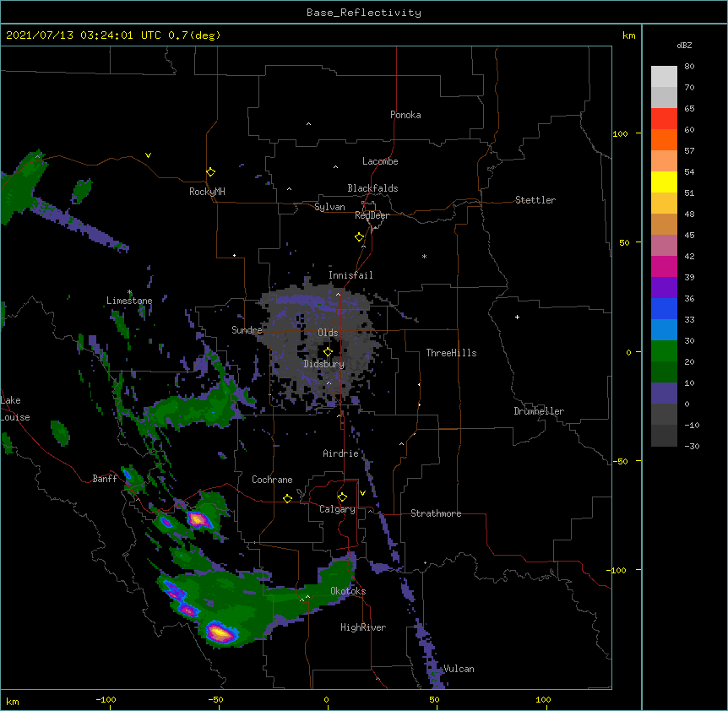The image size is (728, 711).
Task: Click the HighRiver label
Action: click(x=363, y=627)
